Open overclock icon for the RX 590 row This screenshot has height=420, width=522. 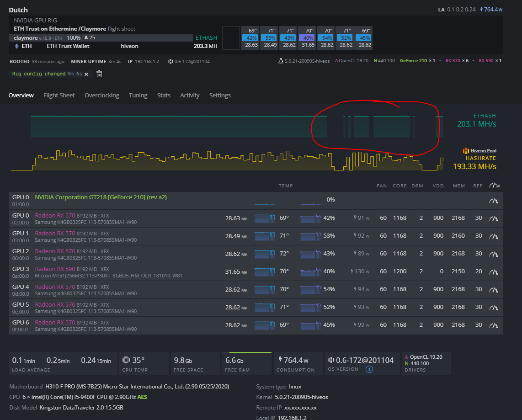[493, 271]
